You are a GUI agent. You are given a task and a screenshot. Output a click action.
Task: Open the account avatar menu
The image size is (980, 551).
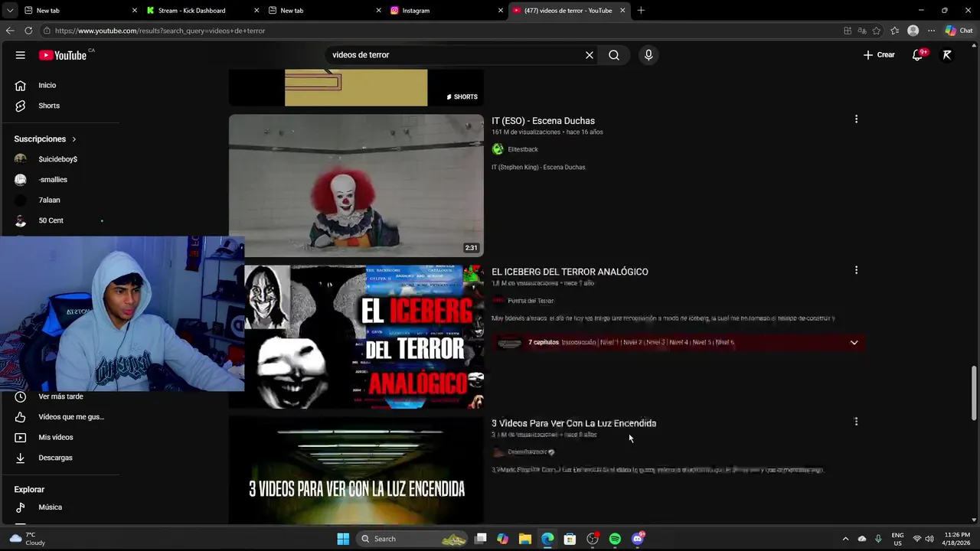point(947,55)
